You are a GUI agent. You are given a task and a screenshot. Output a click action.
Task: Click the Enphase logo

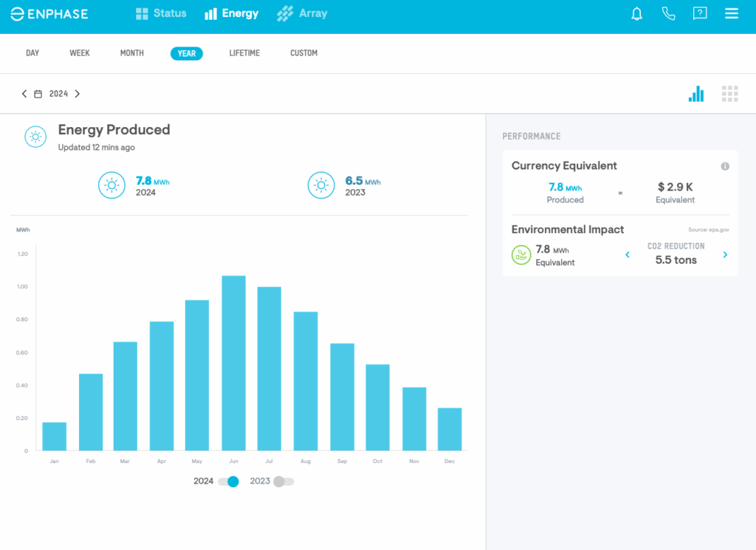tap(49, 14)
